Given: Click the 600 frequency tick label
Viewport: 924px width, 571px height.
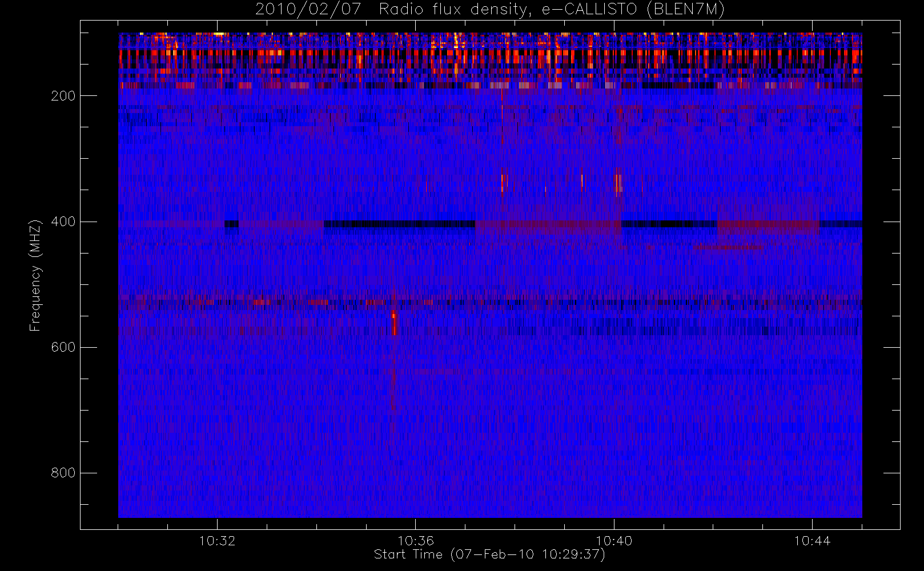Looking at the screenshot, I should point(63,347).
